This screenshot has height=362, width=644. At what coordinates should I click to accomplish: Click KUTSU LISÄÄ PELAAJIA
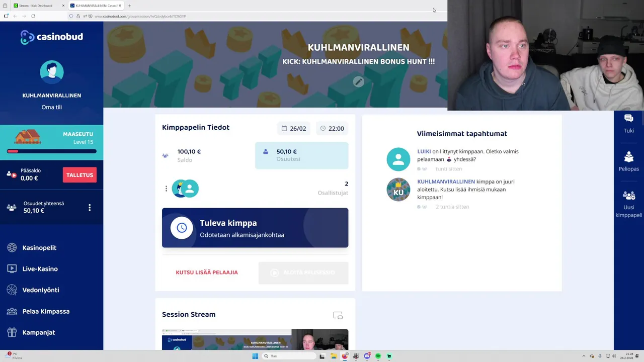click(207, 273)
